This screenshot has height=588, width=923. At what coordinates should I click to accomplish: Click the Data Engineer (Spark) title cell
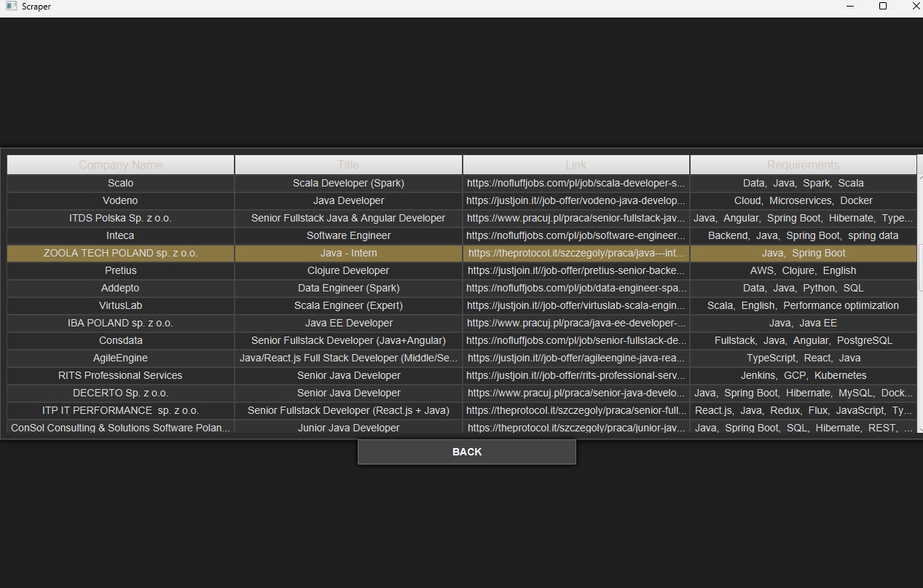coord(348,288)
